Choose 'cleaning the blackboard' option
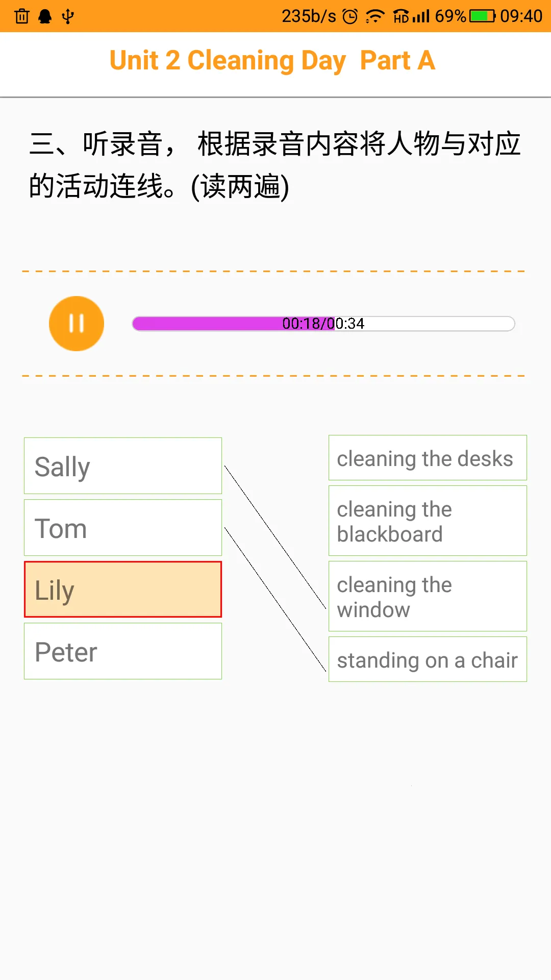551x980 pixels. 428,521
